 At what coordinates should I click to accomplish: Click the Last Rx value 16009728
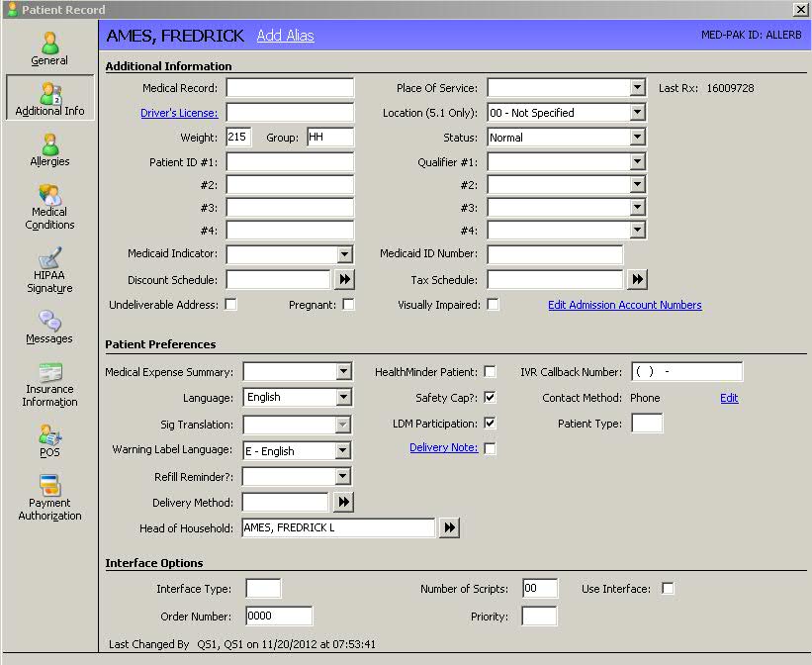click(x=730, y=88)
